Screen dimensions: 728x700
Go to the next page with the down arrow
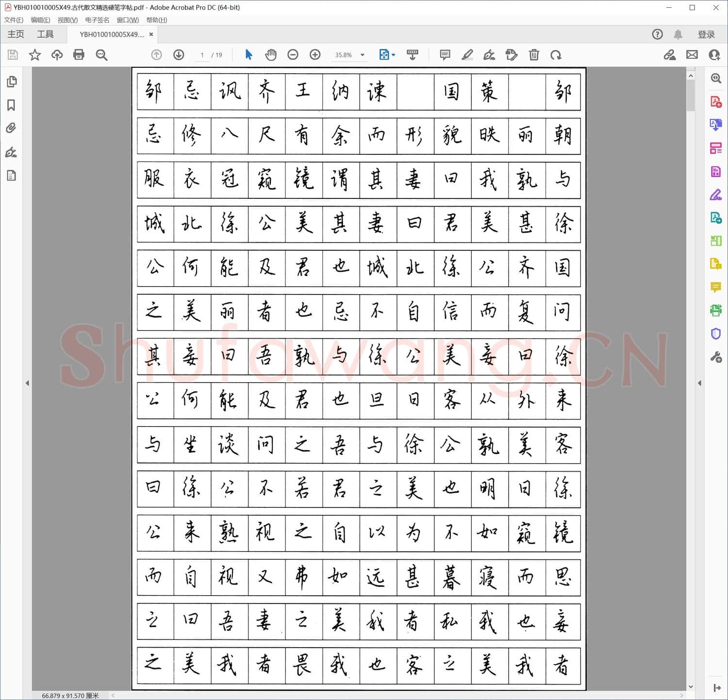179,55
